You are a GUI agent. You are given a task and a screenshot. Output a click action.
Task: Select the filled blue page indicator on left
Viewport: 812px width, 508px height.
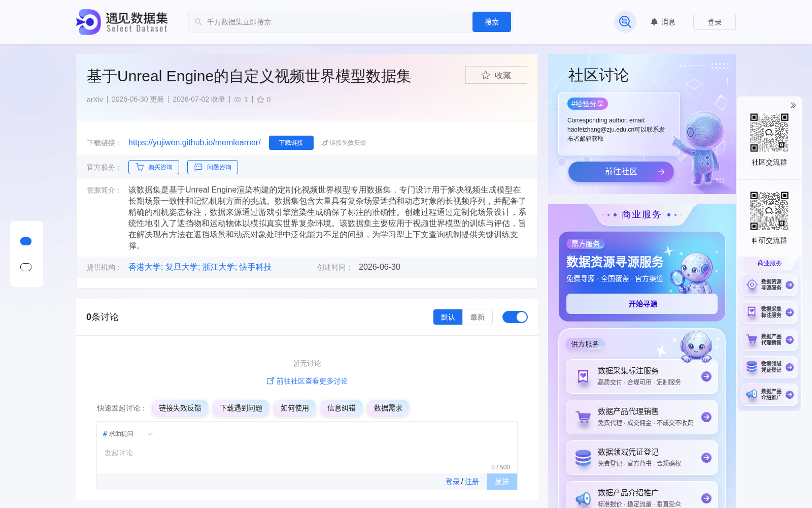point(26,241)
